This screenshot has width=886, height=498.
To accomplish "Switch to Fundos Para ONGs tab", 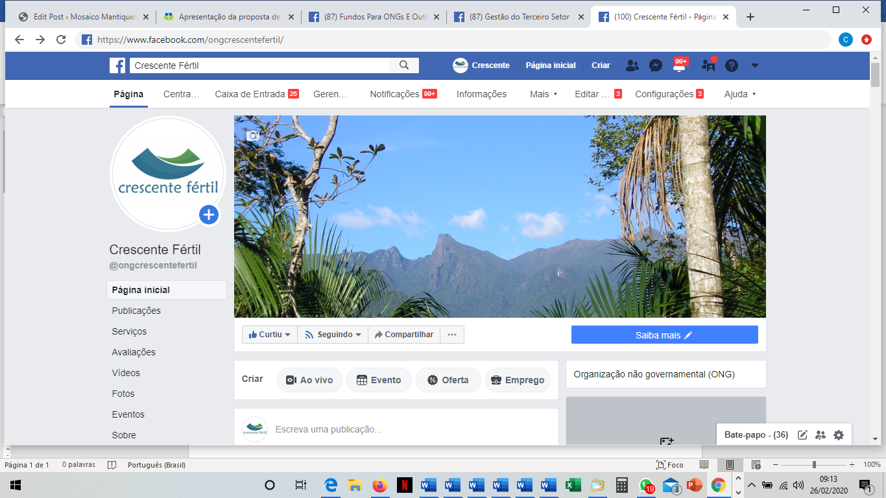I will point(375,17).
